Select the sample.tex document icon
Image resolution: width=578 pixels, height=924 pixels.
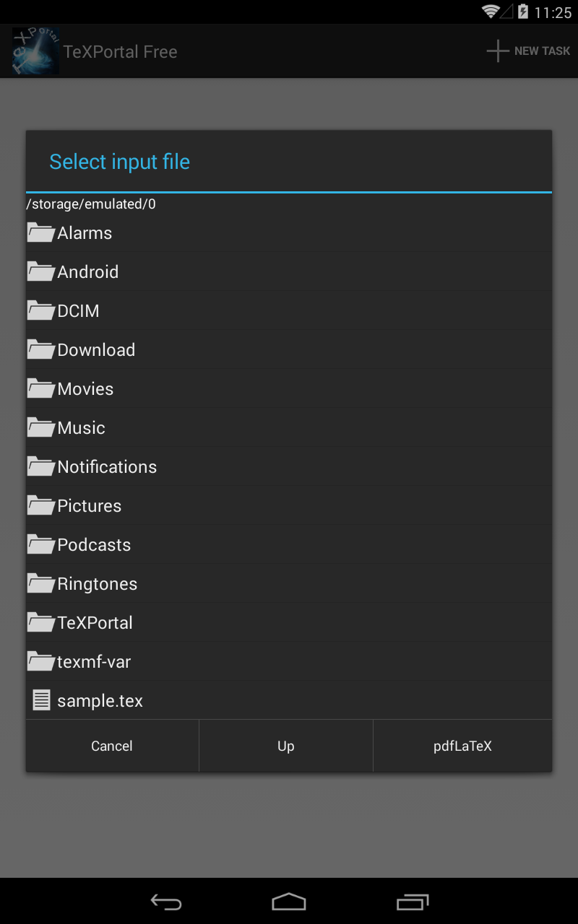[x=42, y=700]
